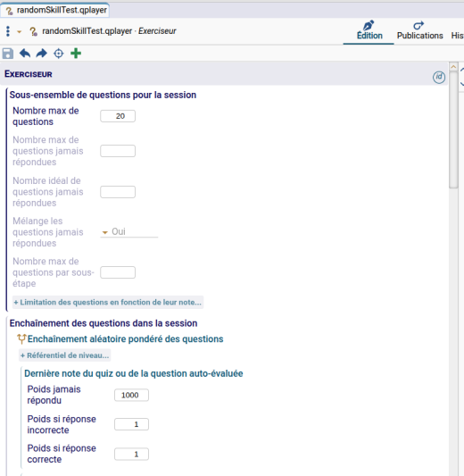Click the round id badge icon
This screenshot has width=464, height=476.
[439, 77]
